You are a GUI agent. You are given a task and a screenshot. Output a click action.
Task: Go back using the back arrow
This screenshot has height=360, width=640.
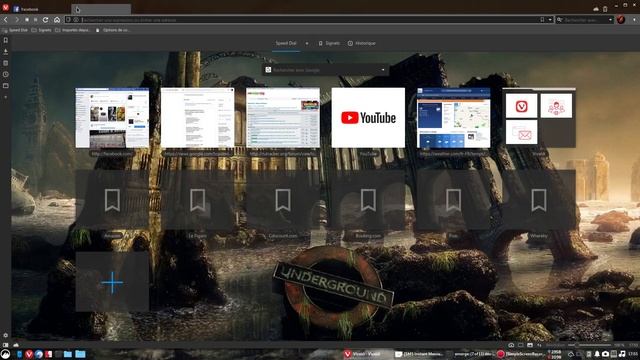coord(6,20)
